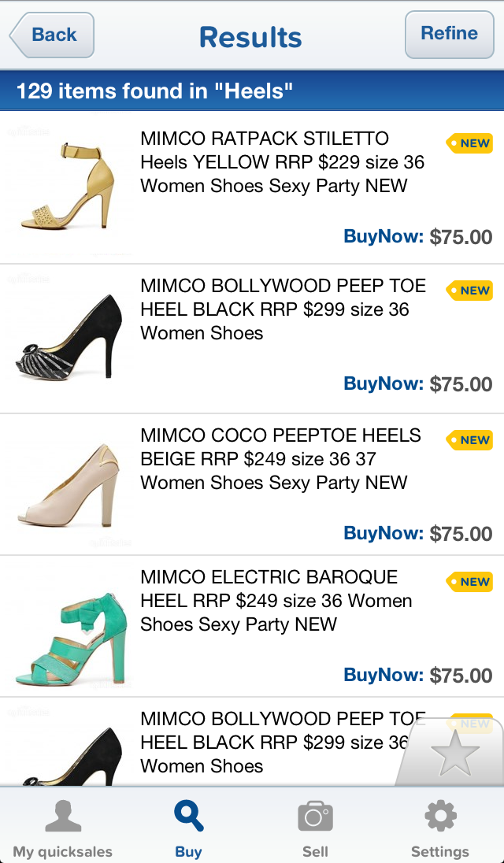Tap BuyNow $75.00 on Electric Baroque heel
The width and height of the screenshot is (504, 863).
click(417, 675)
